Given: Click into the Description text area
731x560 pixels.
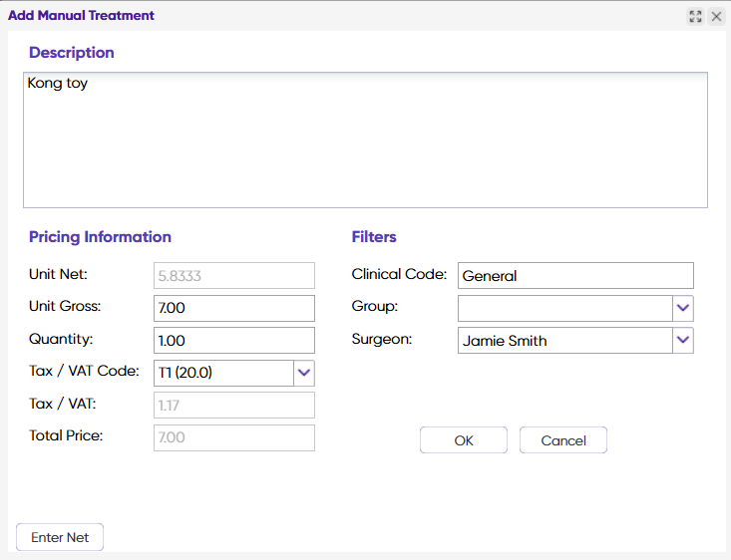Looking at the screenshot, I should (x=365, y=140).
